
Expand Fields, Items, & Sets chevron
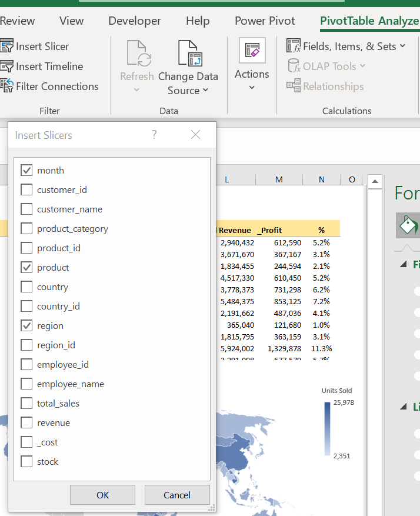pos(402,46)
